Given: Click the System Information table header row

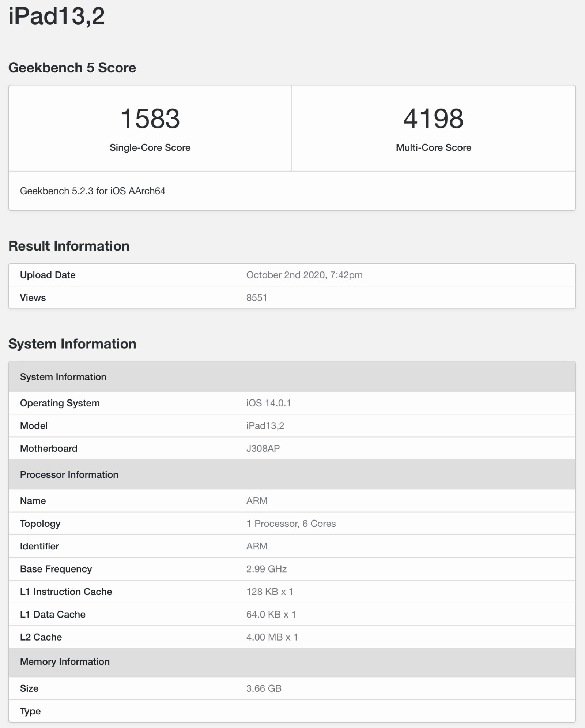Looking at the screenshot, I should click(292, 377).
